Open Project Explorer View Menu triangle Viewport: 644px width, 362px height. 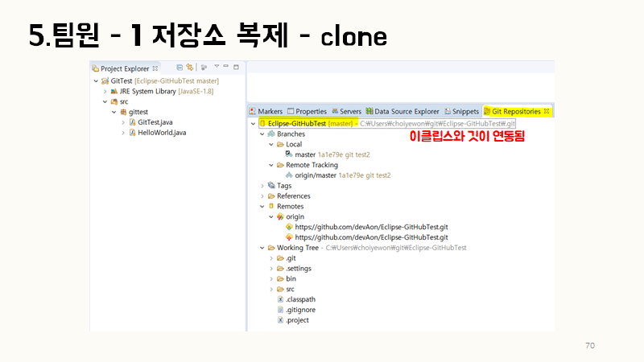(x=216, y=68)
